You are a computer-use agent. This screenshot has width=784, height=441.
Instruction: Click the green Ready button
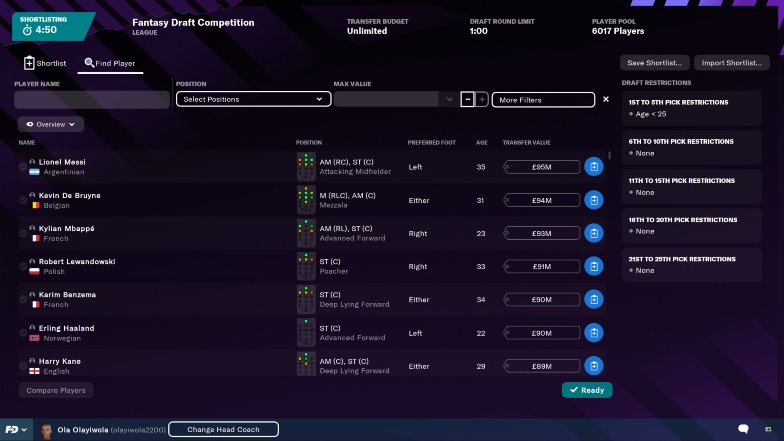(587, 390)
